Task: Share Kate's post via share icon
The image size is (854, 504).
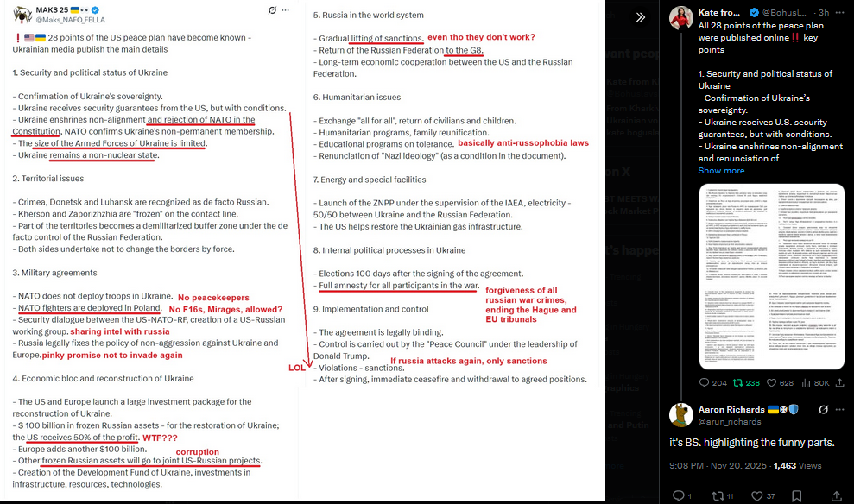Action: click(840, 382)
